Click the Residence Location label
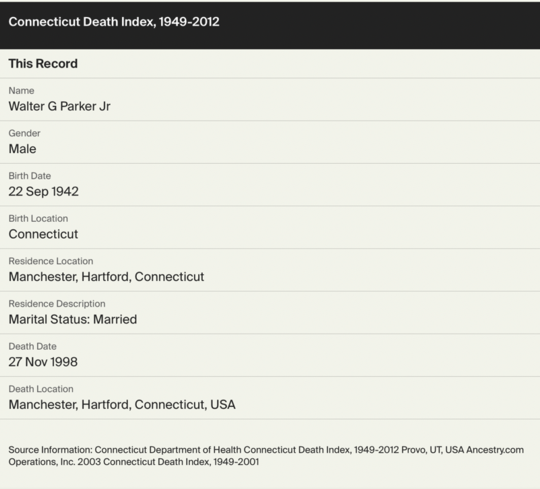Image resolution: width=540 pixels, height=489 pixels. [51, 261]
